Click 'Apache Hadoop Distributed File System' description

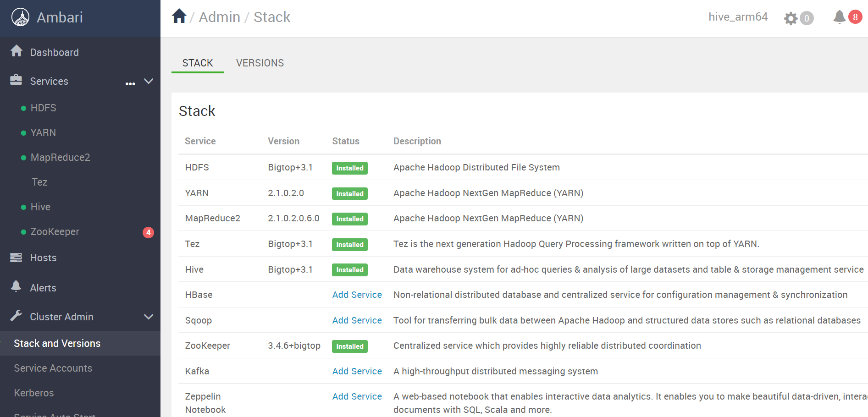[x=476, y=167]
